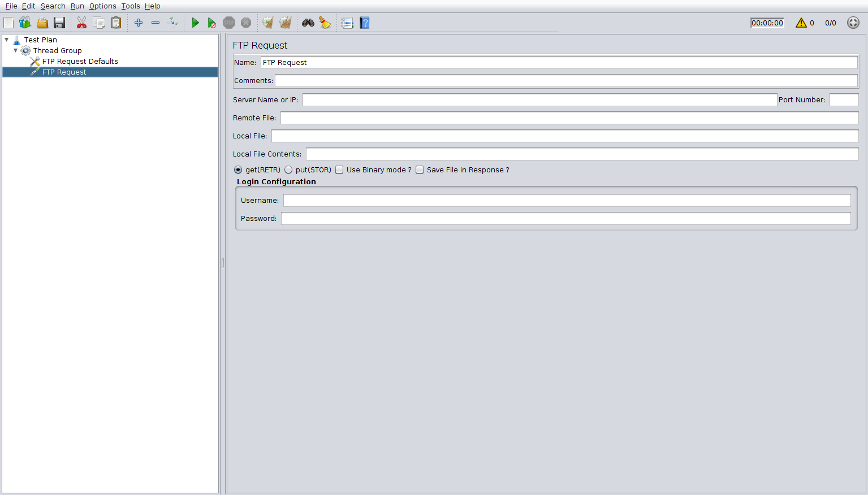This screenshot has width=868, height=495.
Task: Open search using the binoculars icon
Action: 308,23
